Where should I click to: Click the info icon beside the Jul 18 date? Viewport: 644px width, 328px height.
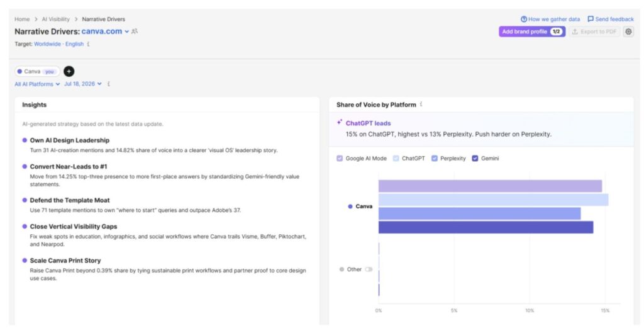108,84
